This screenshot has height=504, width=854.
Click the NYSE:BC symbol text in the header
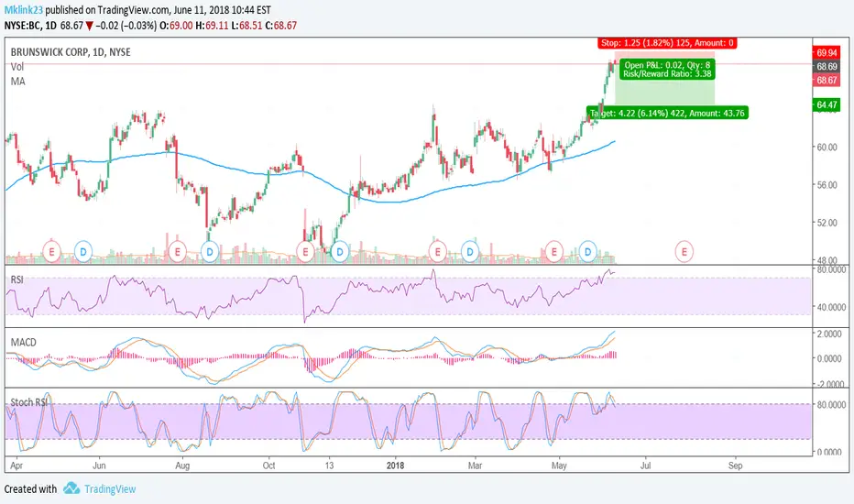pos(21,26)
